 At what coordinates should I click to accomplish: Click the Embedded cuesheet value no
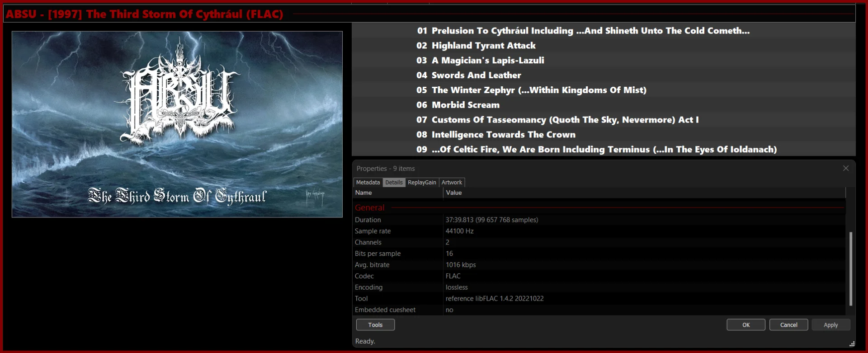[449, 310]
